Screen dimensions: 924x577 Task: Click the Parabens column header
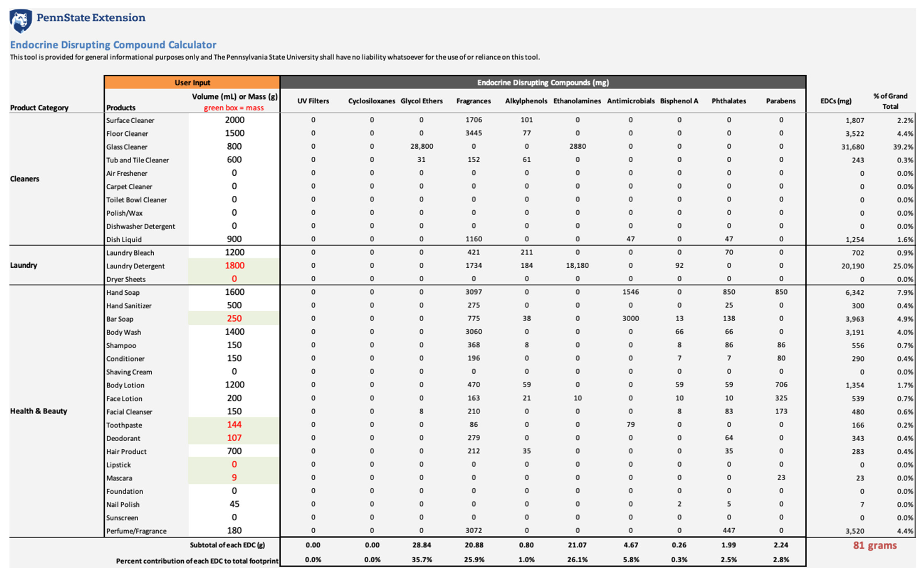click(x=781, y=101)
